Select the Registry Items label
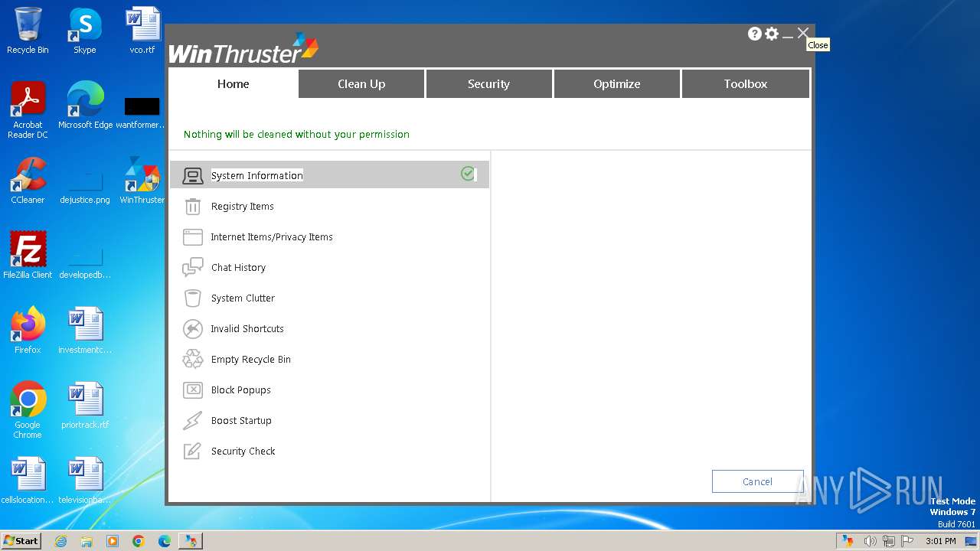This screenshot has height=551, width=980. pyautogui.click(x=243, y=207)
